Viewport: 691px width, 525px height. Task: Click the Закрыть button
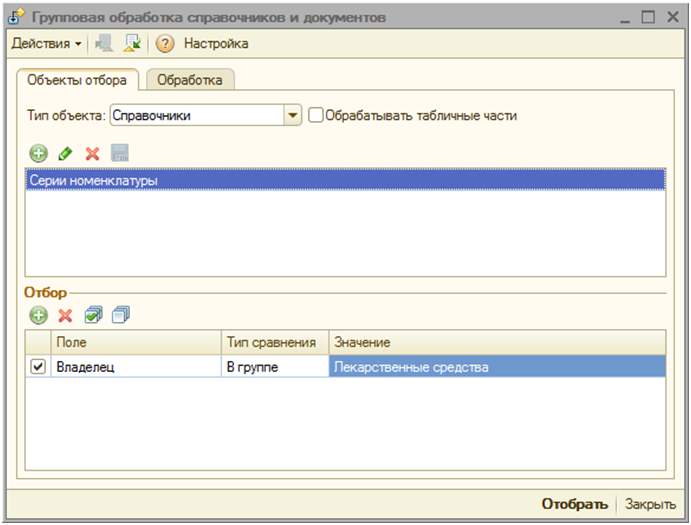coord(651,504)
